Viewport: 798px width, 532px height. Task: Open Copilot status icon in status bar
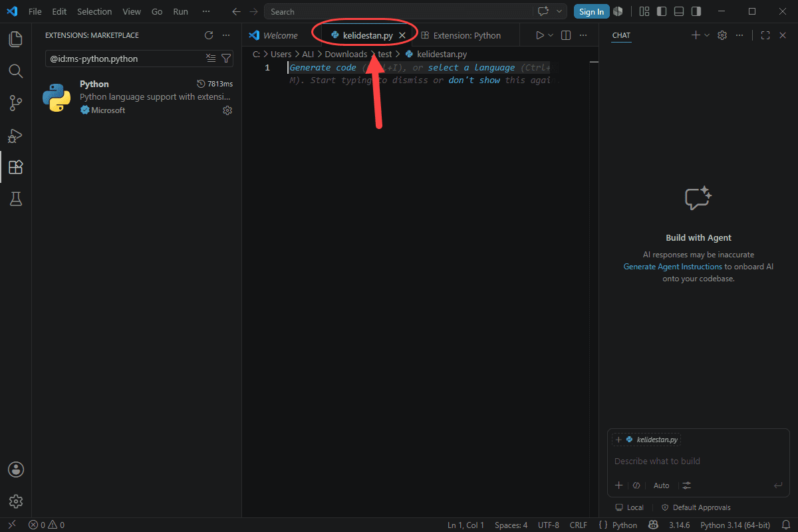tap(654, 525)
